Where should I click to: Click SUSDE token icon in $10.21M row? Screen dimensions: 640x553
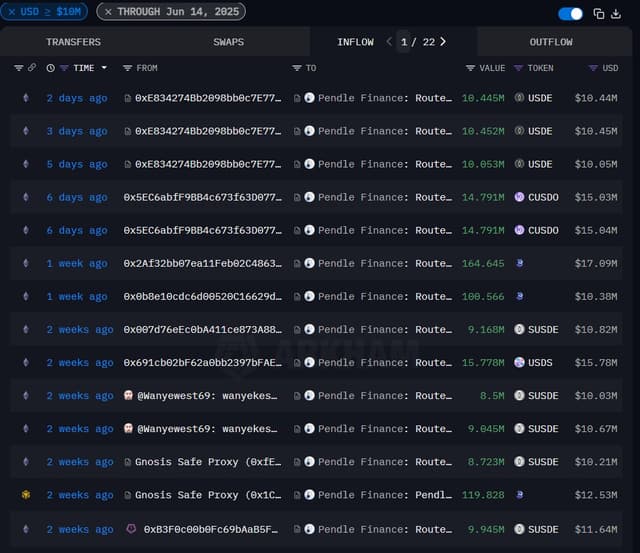click(x=519, y=462)
